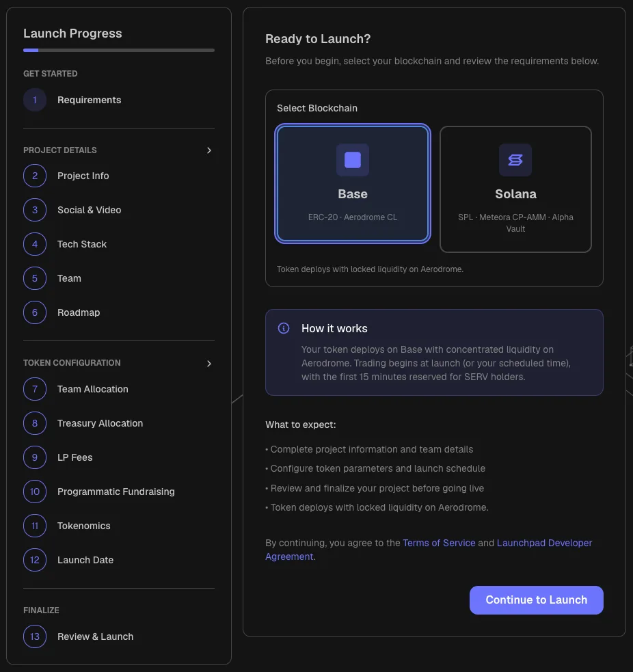Open the Social & Video step
633x672 pixels.
pyautogui.click(x=119, y=210)
